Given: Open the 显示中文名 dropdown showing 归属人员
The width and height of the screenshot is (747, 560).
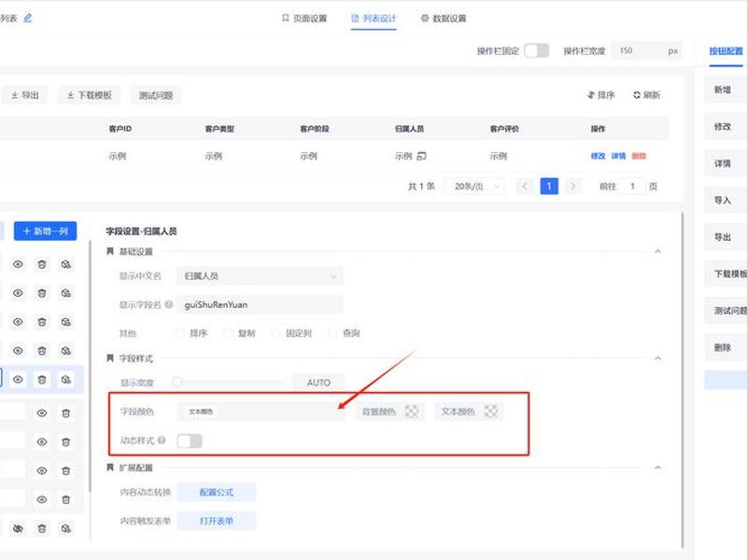Looking at the screenshot, I should click(260, 275).
